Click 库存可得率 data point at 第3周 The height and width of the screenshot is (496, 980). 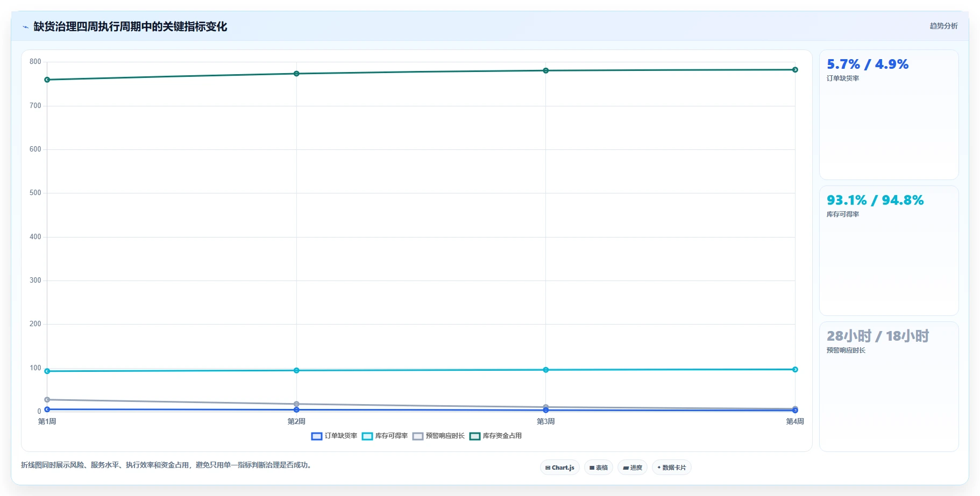tap(546, 370)
